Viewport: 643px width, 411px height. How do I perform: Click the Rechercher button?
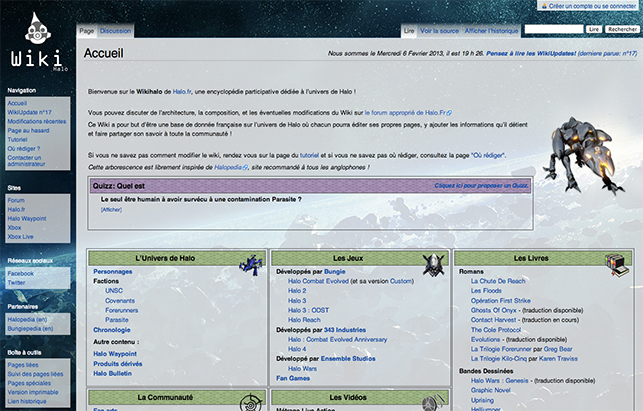622,29
